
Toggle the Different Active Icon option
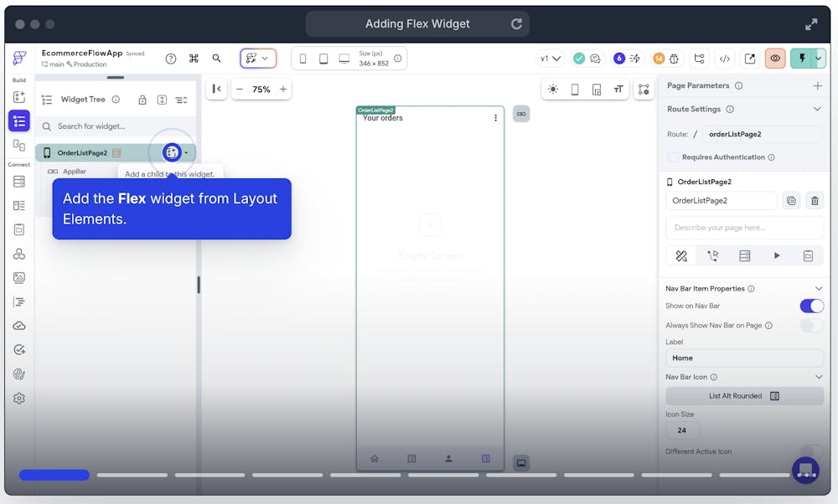pyautogui.click(x=810, y=450)
